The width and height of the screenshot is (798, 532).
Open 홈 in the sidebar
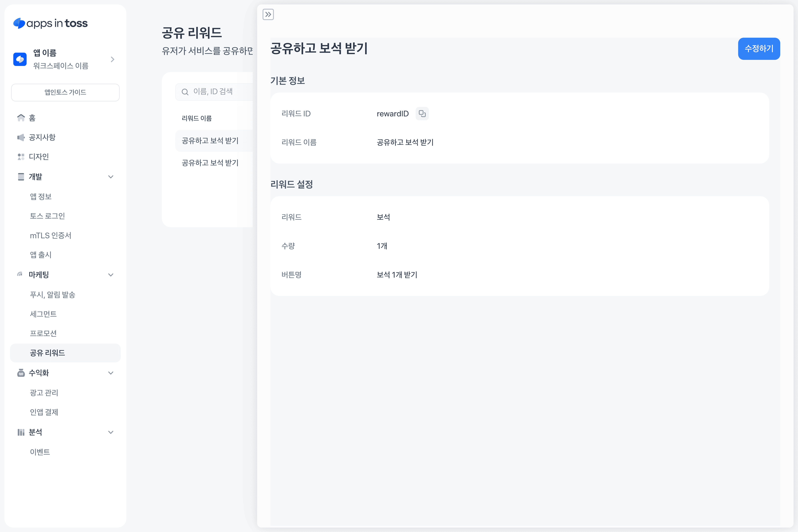(65, 118)
